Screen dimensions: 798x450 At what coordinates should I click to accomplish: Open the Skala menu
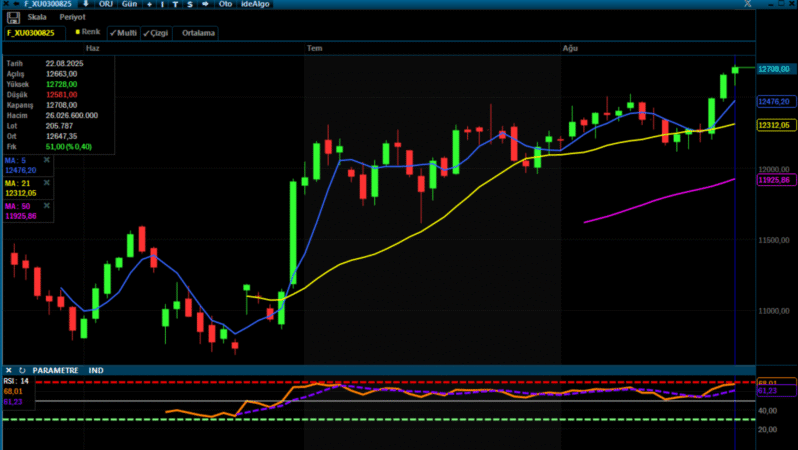[36, 17]
